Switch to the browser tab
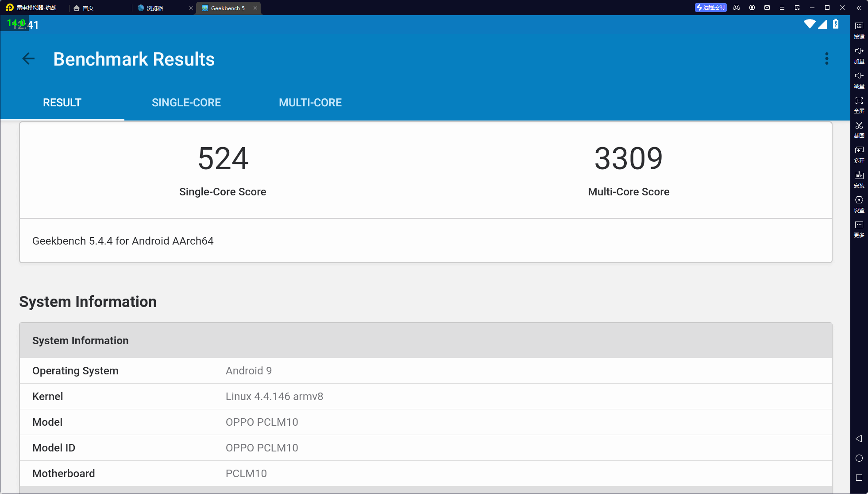The height and width of the screenshot is (494, 868). pos(155,8)
